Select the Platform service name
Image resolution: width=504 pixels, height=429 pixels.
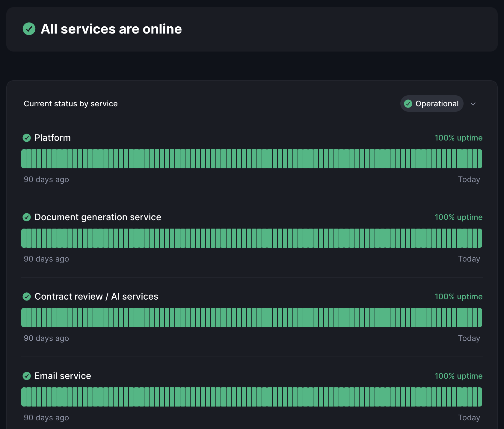click(52, 138)
